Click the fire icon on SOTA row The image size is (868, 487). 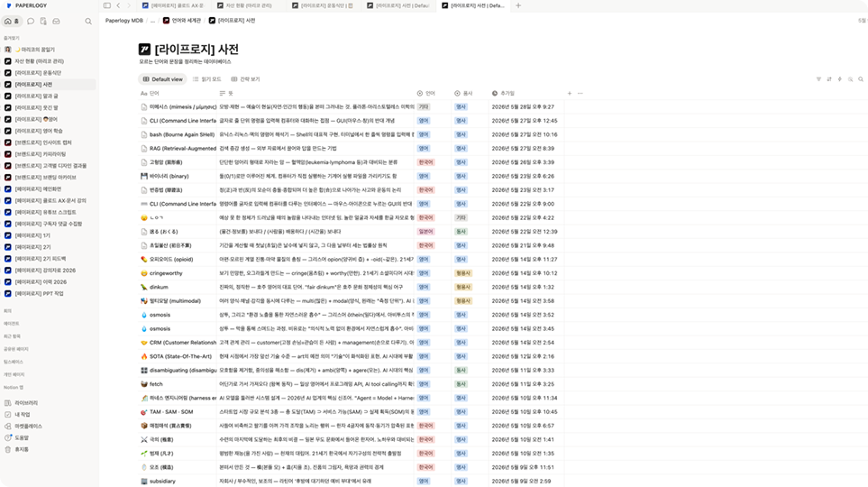click(144, 356)
